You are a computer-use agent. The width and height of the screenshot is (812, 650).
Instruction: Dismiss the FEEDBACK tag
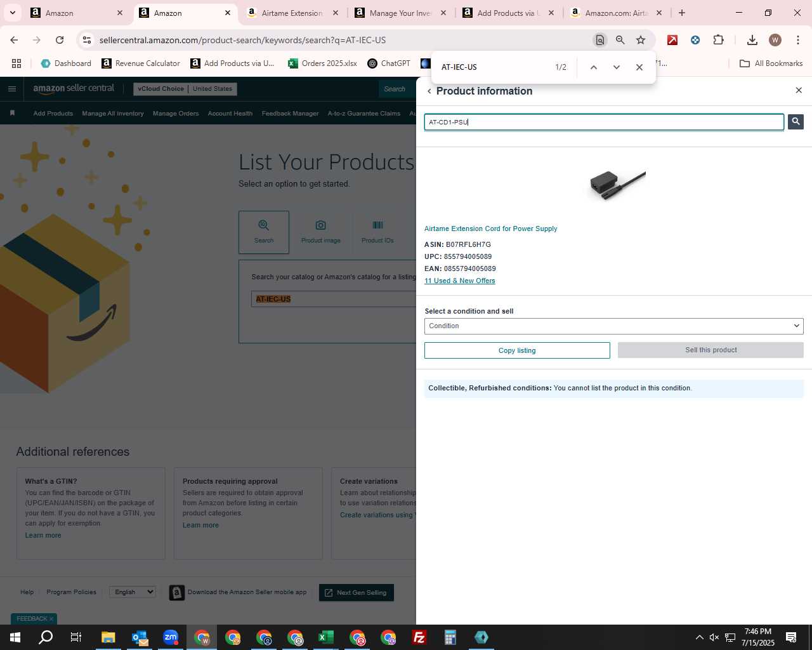pyautogui.click(x=51, y=619)
